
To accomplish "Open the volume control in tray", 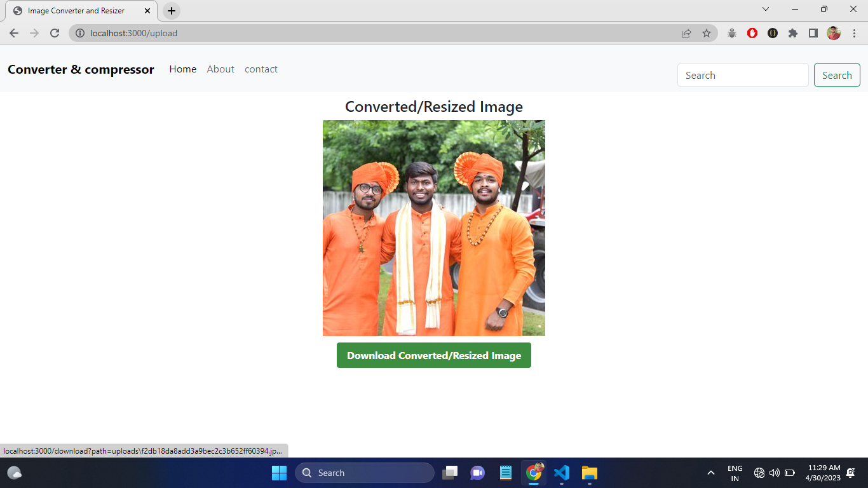I will (x=774, y=473).
